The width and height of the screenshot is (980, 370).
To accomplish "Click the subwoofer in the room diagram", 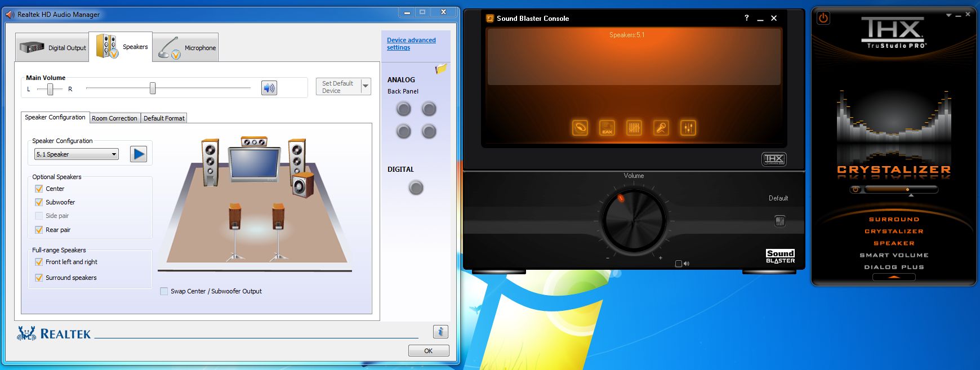I will [x=303, y=185].
